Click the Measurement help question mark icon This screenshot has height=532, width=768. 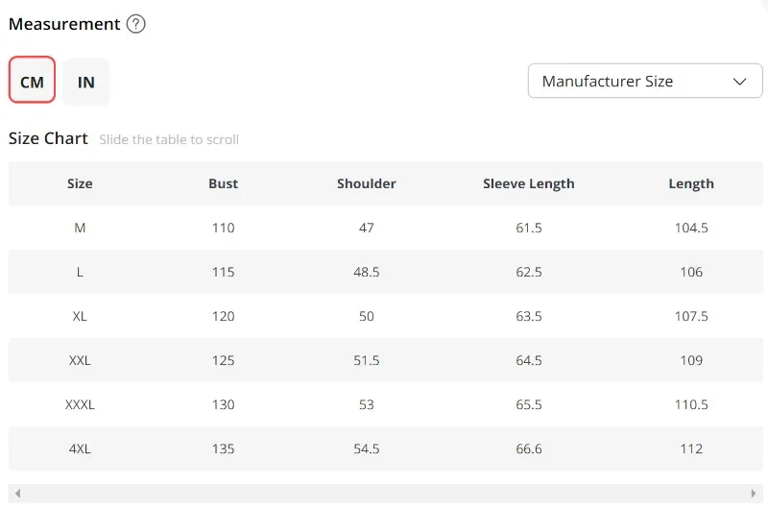[x=136, y=24]
